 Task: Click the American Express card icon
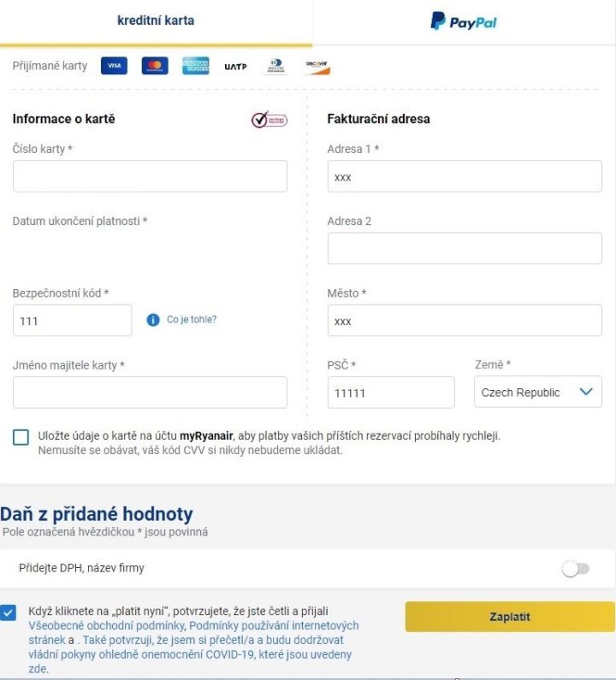click(195, 66)
